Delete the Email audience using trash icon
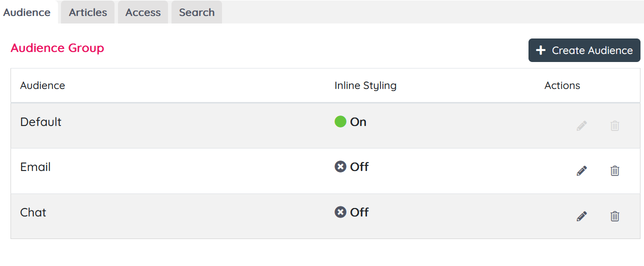Image resolution: width=644 pixels, height=266 pixels. point(615,171)
